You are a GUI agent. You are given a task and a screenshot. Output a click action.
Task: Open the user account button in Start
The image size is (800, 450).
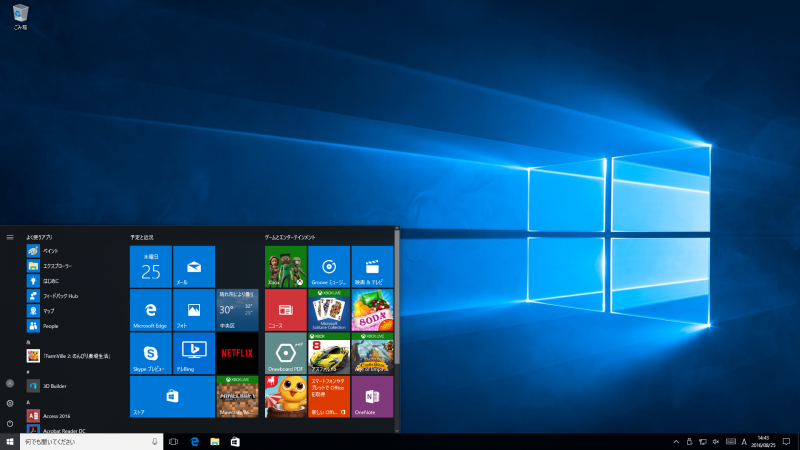click(x=10, y=383)
